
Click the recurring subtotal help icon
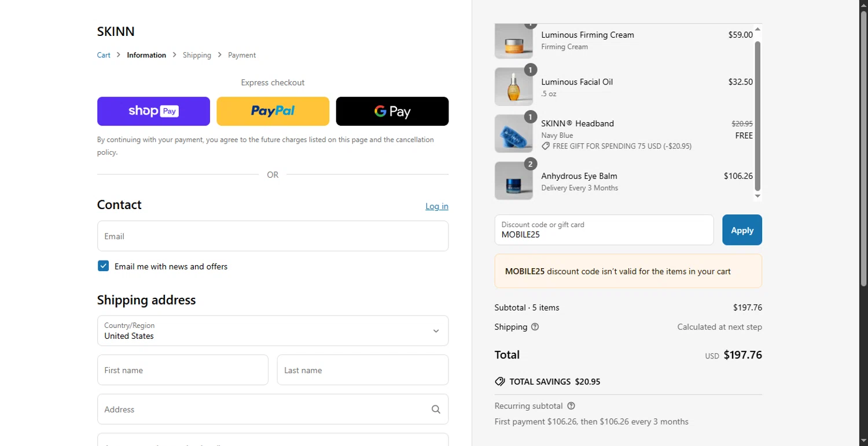pyautogui.click(x=571, y=406)
